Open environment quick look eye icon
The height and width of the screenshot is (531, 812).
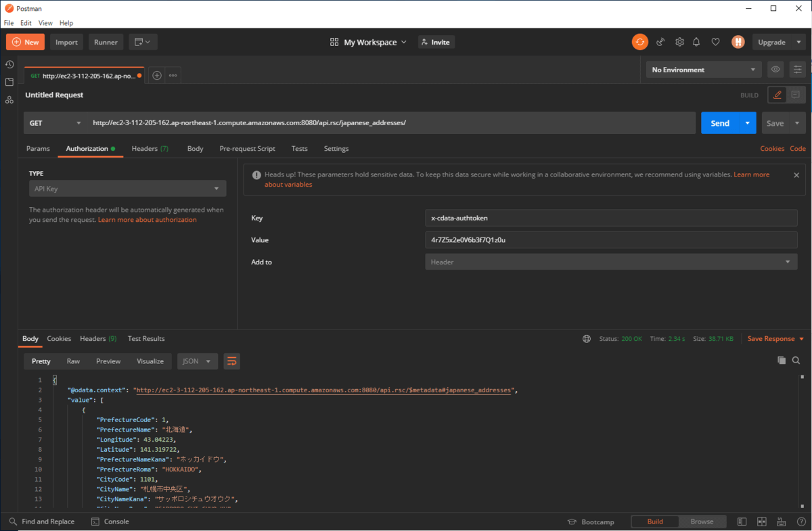coord(775,70)
